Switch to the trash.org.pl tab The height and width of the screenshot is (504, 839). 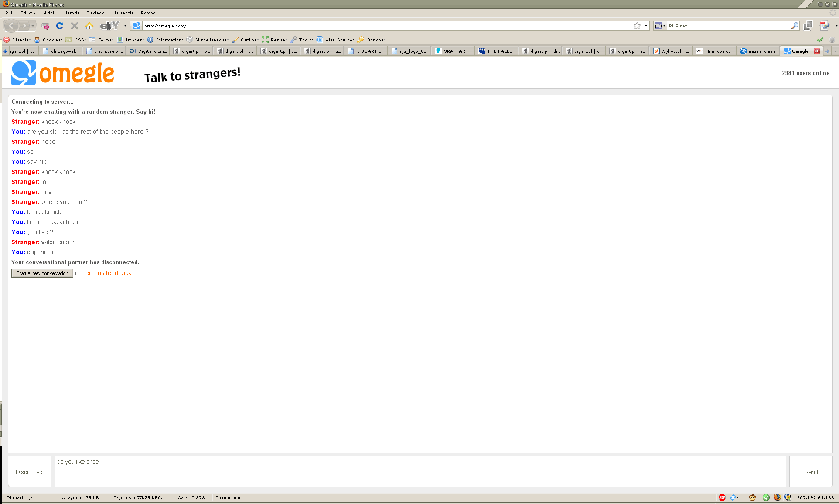point(105,51)
